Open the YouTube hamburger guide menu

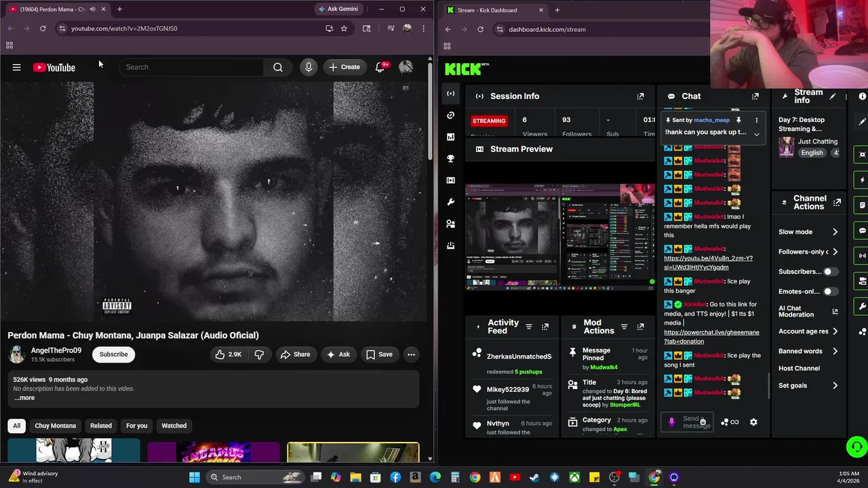pos(16,67)
